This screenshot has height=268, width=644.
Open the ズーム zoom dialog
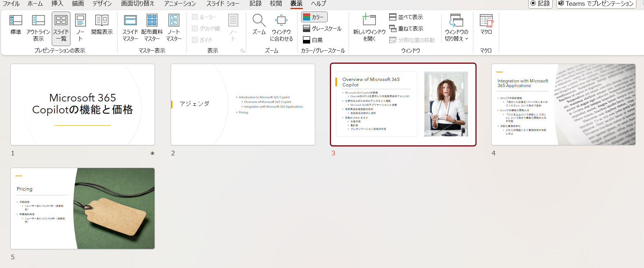[x=259, y=25]
